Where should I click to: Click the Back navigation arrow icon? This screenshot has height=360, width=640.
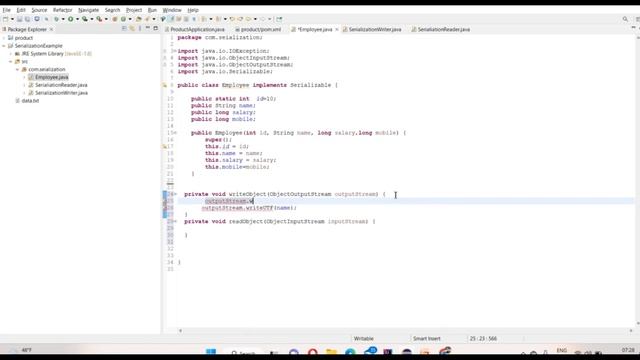[249, 19]
